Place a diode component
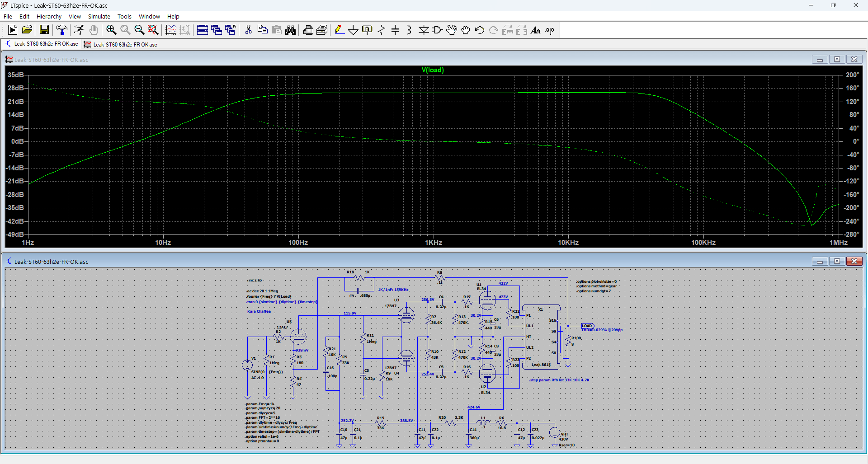 pyautogui.click(x=424, y=30)
